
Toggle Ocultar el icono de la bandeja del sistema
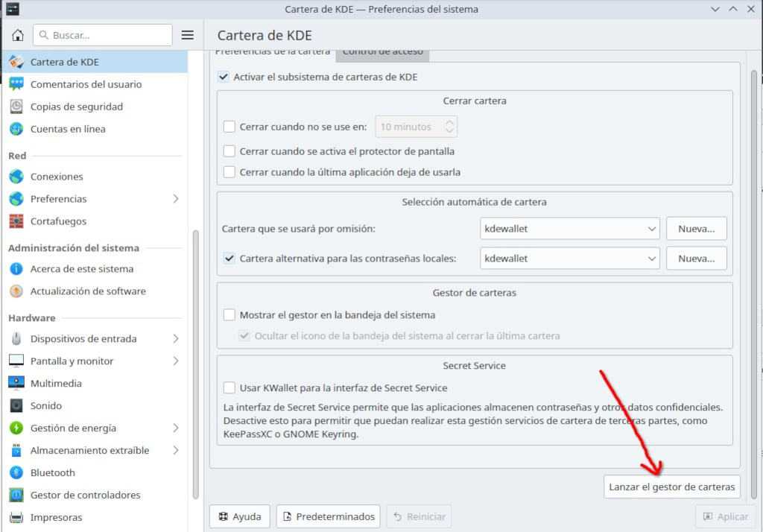pos(244,336)
